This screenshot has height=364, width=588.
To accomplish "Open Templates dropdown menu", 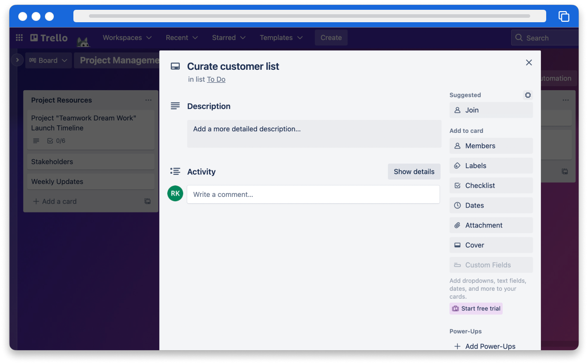I will click(281, 38).
